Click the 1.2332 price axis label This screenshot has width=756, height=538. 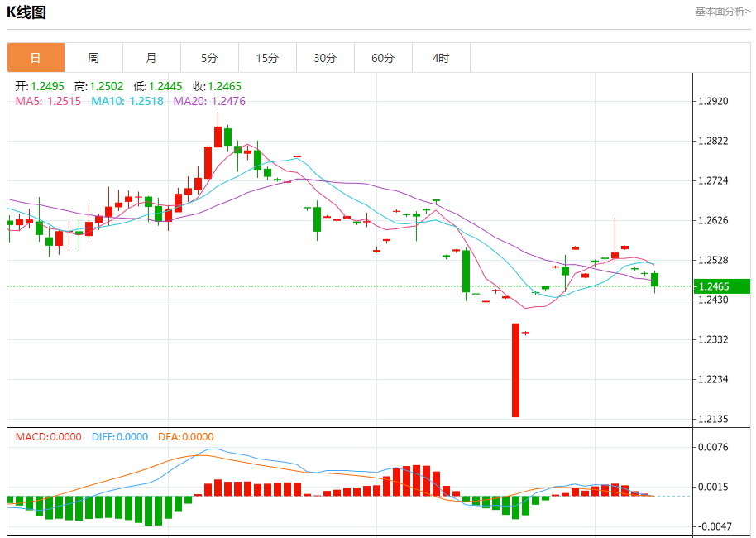(713, 339)
